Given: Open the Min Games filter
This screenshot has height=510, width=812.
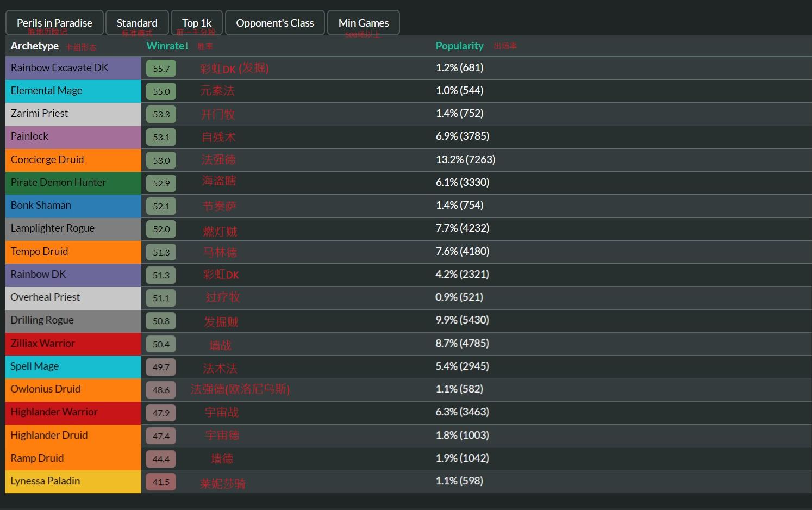Looking at the screenshot, I should pos(364,23).
